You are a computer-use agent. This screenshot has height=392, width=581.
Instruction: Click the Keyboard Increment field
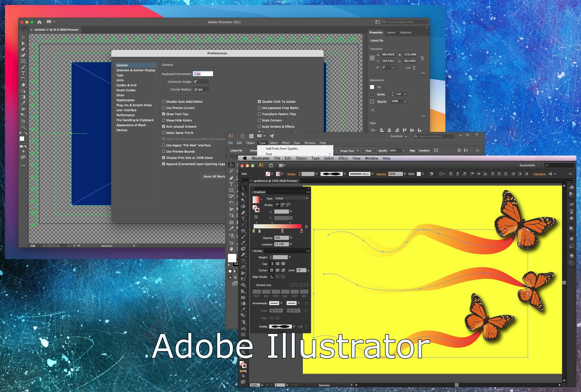pyautogui.click(x=203, y=74)
